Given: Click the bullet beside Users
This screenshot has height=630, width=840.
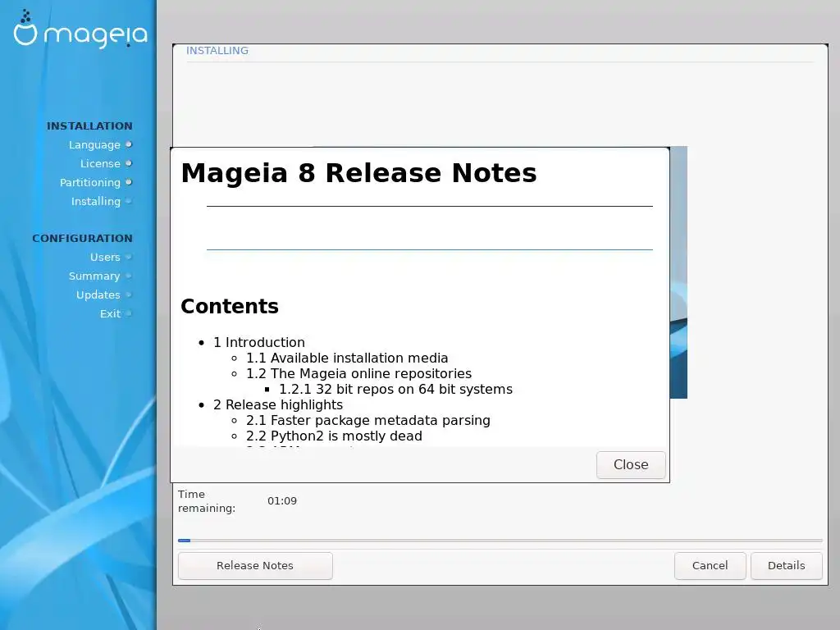Looking at the screenshot, I should (129, 257).
